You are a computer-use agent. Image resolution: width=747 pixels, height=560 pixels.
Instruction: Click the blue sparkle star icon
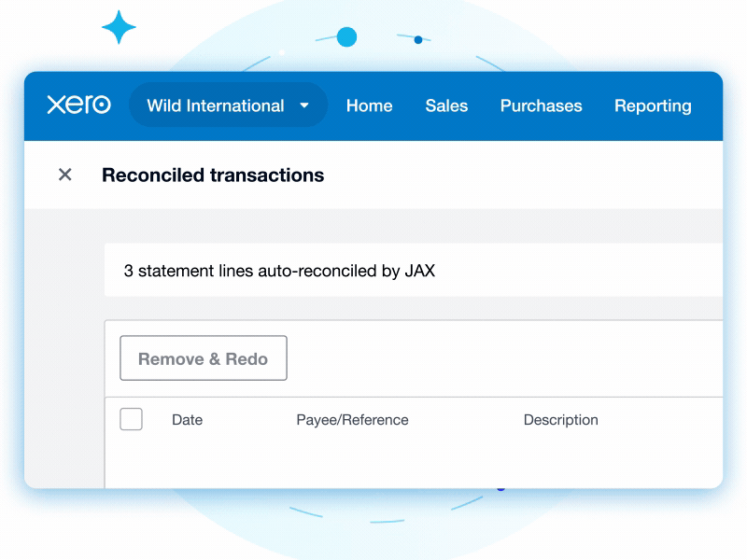119,28
